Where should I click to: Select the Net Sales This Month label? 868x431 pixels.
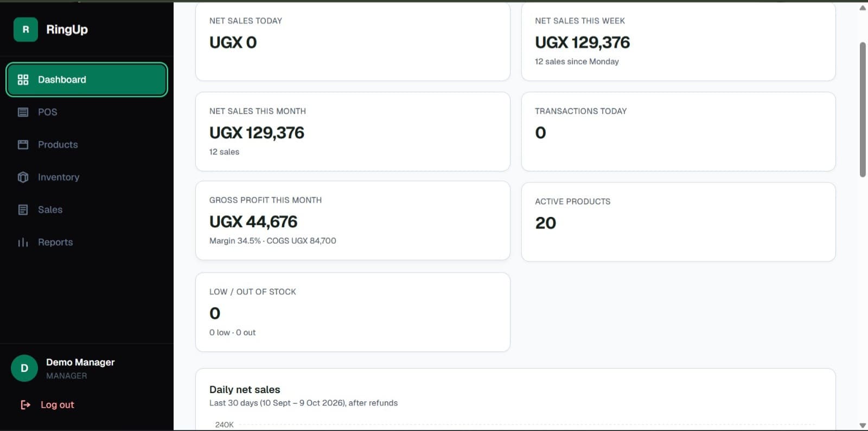258,111
